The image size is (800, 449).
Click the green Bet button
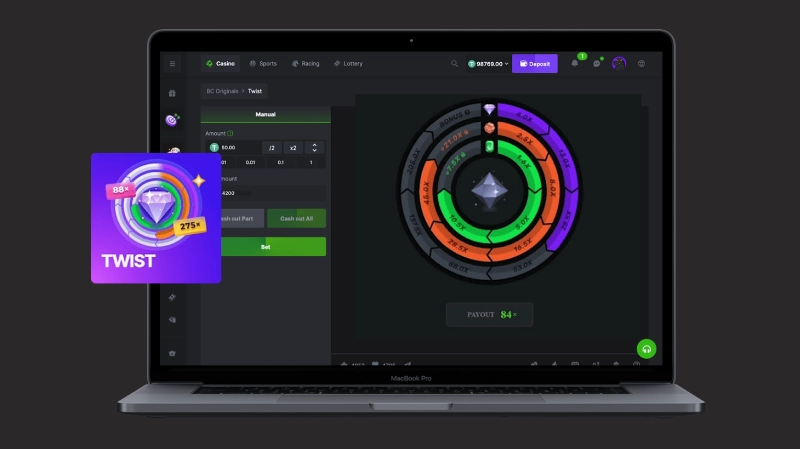266,246
